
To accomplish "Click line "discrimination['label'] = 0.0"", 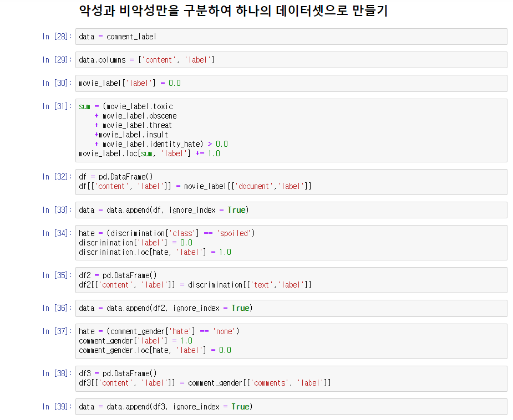I will [x=135, y=243].
